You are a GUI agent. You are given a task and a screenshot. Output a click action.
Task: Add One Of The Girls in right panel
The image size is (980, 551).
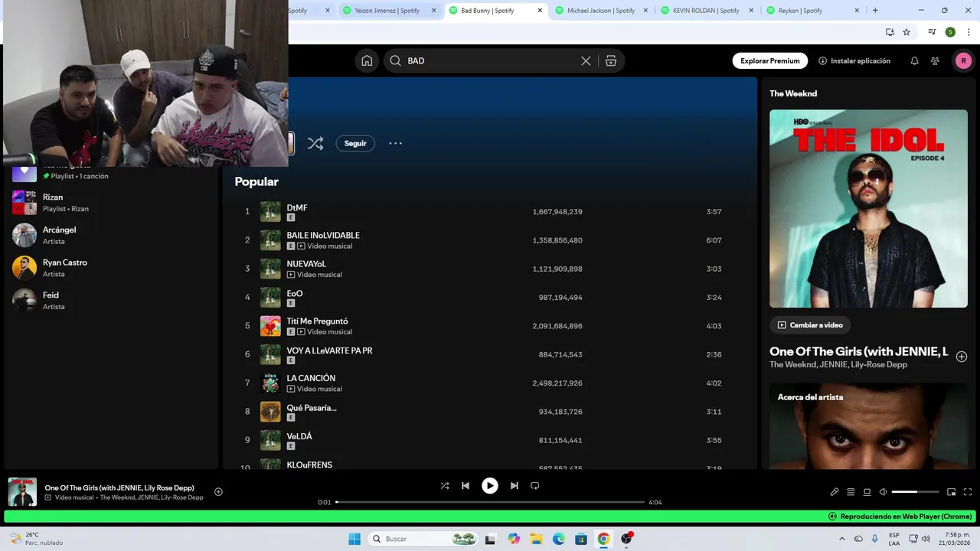(x=962, y=357)
